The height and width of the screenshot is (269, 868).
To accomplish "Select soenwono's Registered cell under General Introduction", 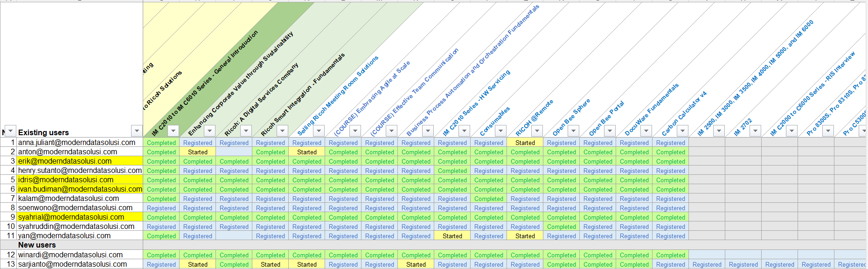I will 161,208.
